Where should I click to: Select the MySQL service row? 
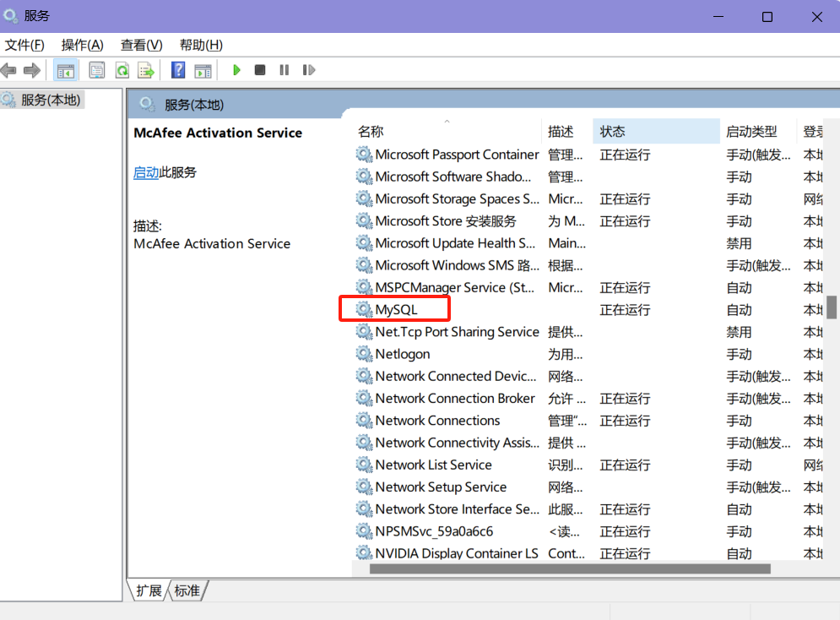coord(397,310)
